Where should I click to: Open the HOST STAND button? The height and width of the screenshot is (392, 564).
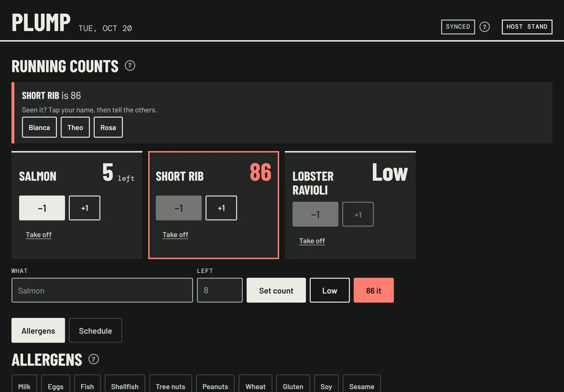click(x=527, y=27)
